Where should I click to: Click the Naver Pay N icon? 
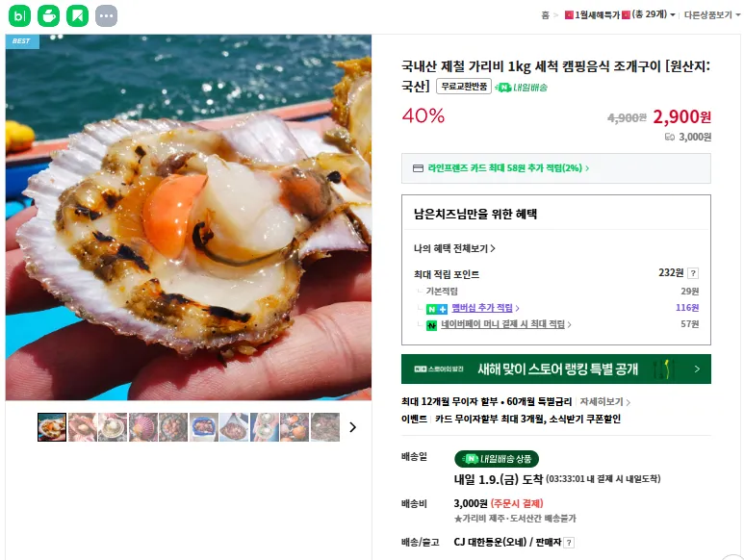pyautogui.click(x=431, y=326)
